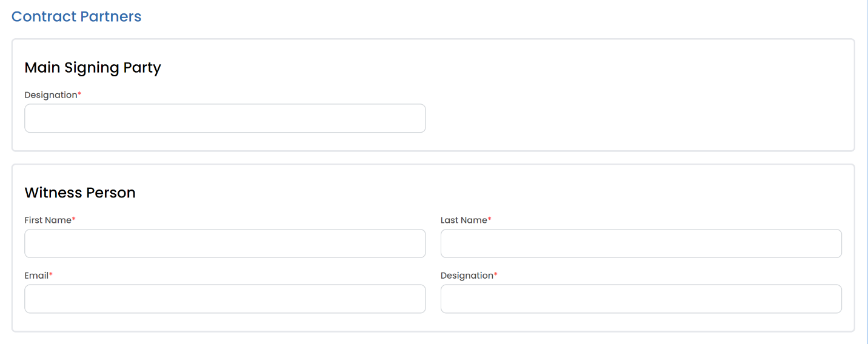Click into the Email input field
Image resolution: width=868 pixels, height=344 pixels.
(x=225, y=299)
